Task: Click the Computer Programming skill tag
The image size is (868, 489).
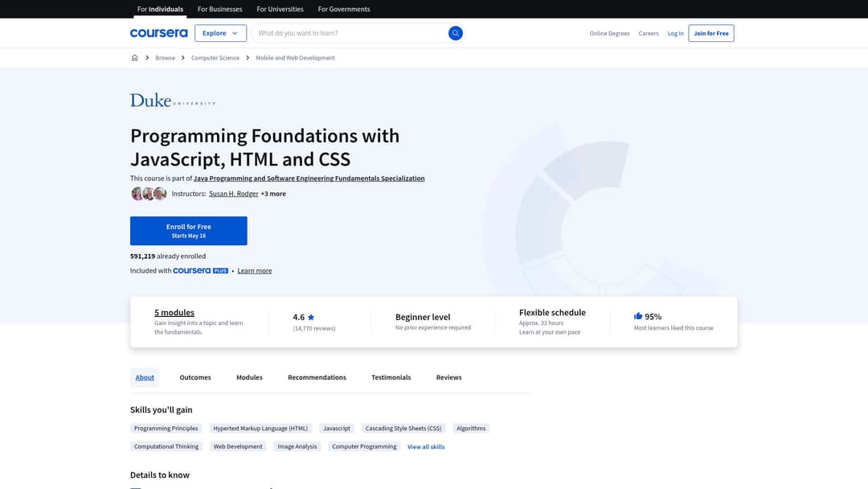Action: [364, 446]
